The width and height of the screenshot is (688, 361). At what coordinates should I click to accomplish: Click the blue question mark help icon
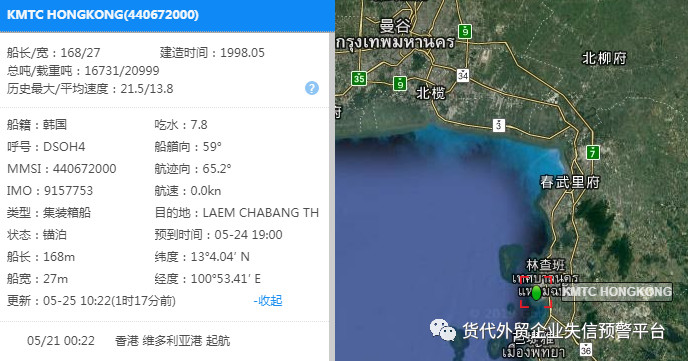tap(312, 88)
